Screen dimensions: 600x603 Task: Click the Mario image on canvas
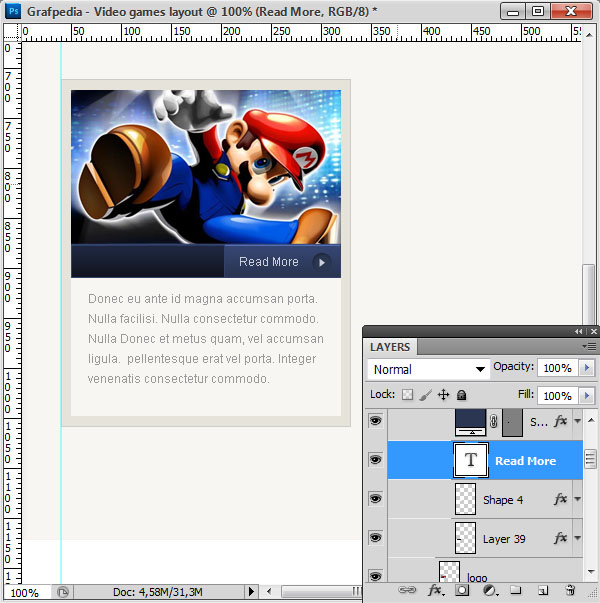[206, 167]
